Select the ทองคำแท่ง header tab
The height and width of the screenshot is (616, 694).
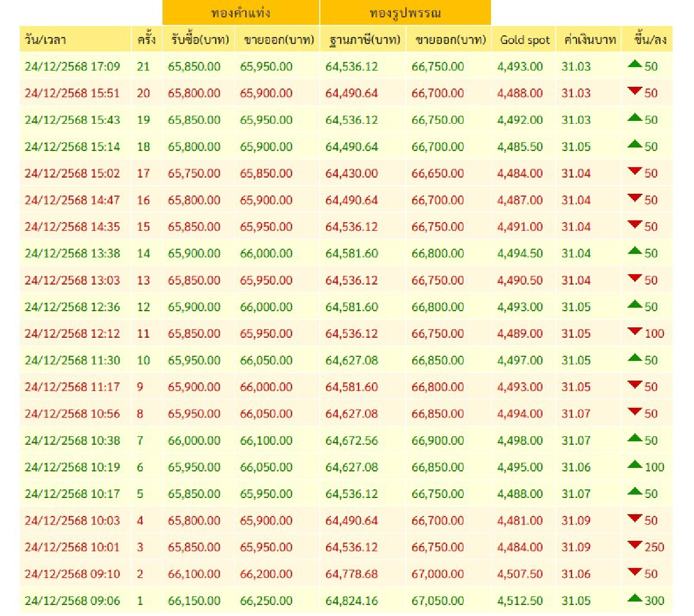pos(241,13)
